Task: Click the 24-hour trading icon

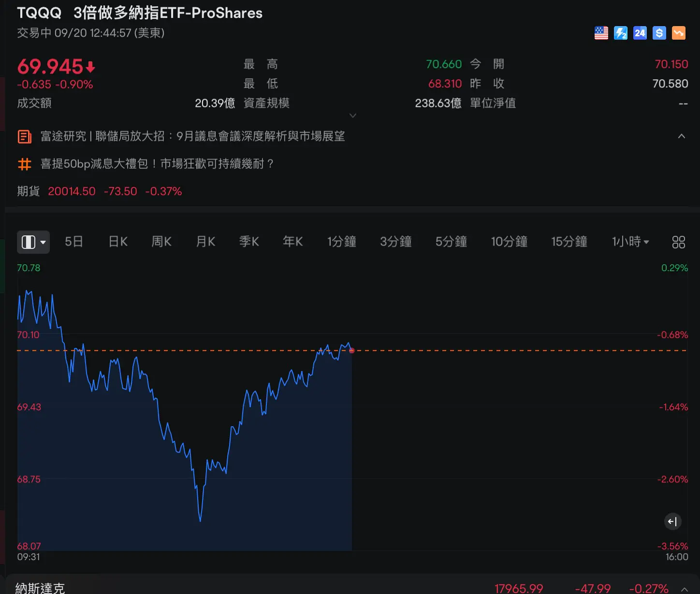Action: pyautogui.click(x=640, y=33)
